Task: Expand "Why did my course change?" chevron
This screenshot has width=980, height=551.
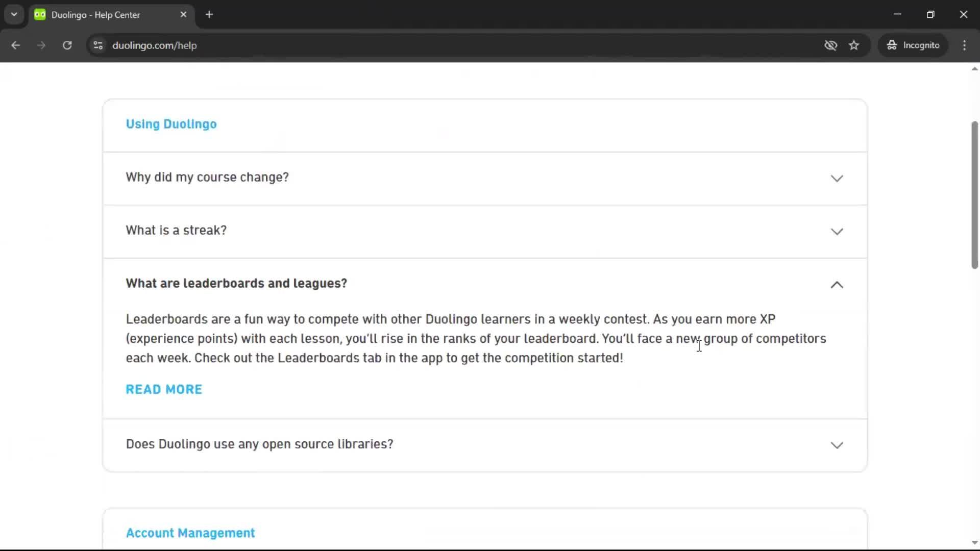Action: coord(837,179)
